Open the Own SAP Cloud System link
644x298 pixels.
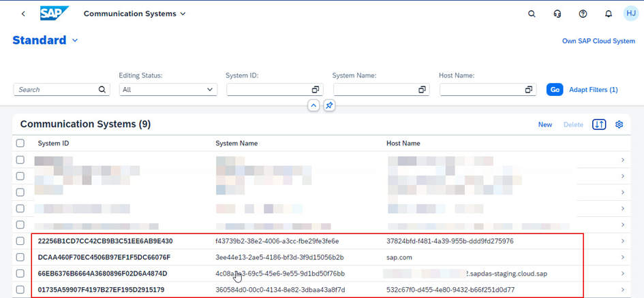coord(598,41)
